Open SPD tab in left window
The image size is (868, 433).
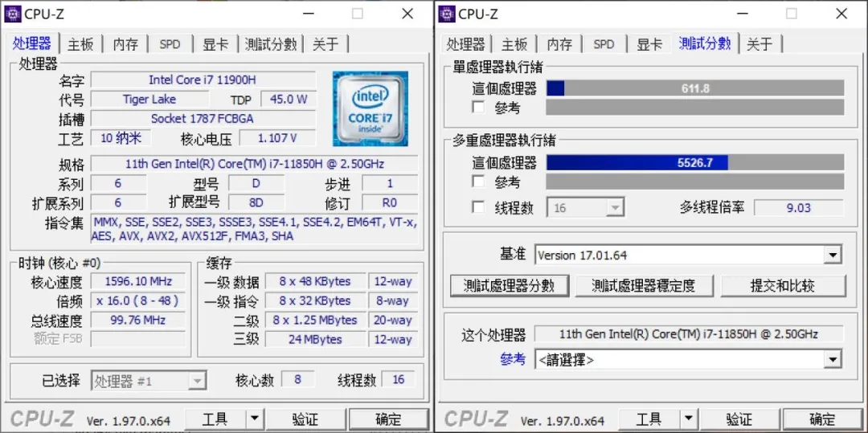coord(170,44)
